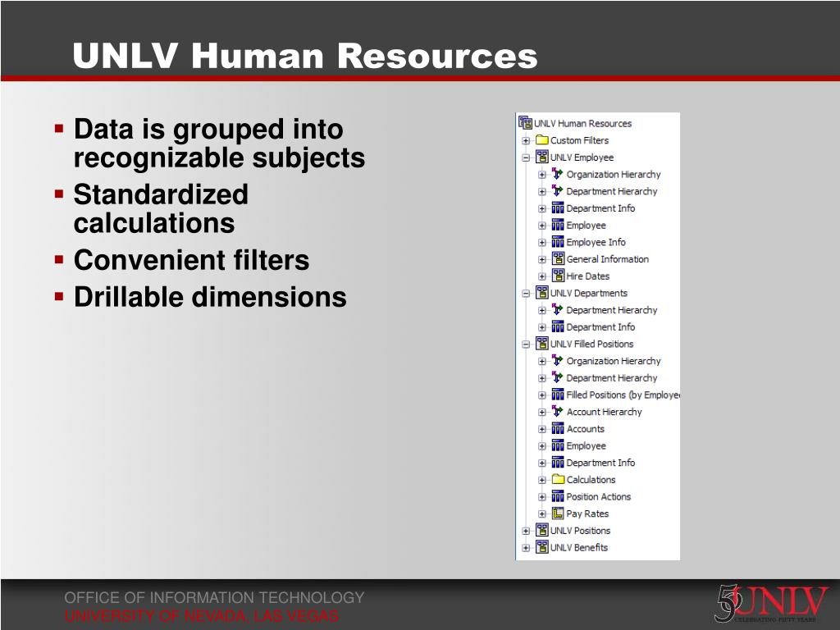Select the 'UNLV Human Resources' root label
The height and width of the screenshot is (630, 840).
(x=583, y=123)
